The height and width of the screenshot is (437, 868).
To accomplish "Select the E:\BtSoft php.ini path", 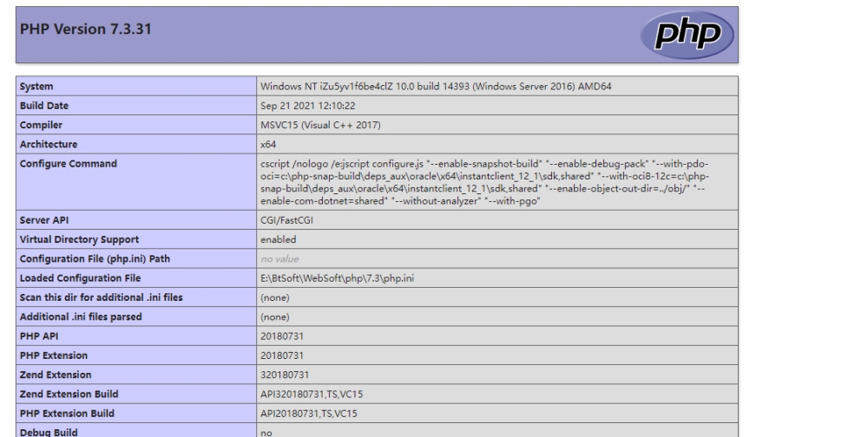I will (337, 278).
